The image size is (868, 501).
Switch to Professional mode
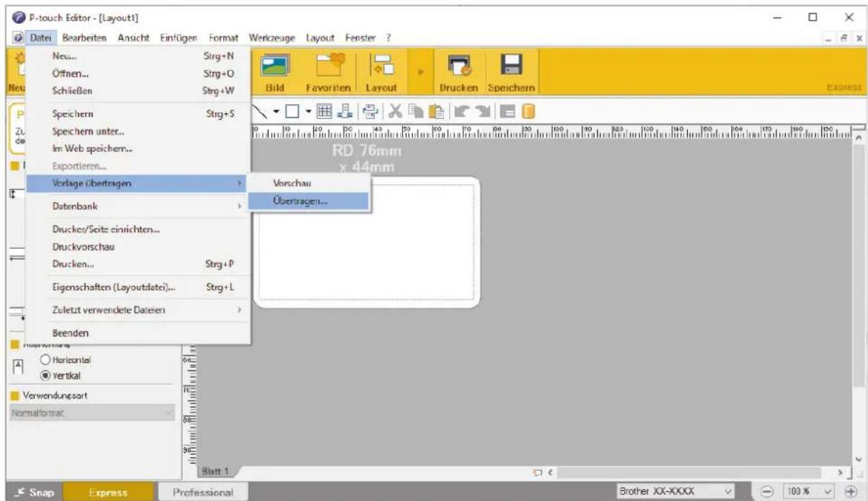202,491
